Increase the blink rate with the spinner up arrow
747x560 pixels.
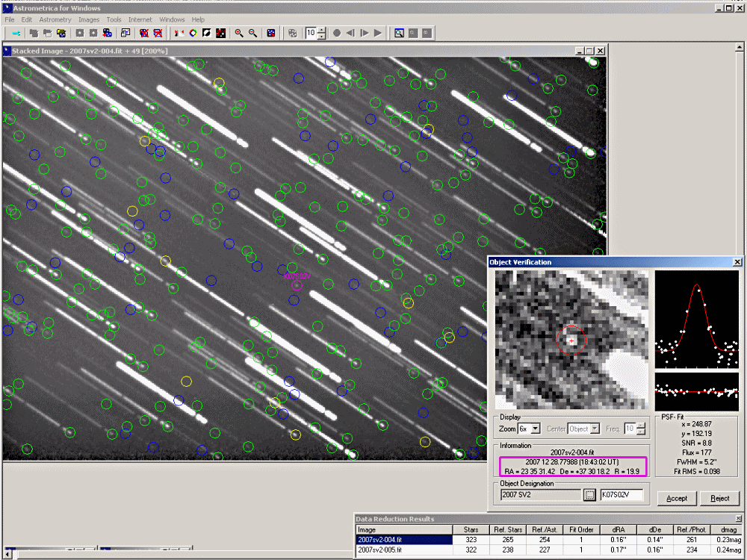tap(320, 29)
